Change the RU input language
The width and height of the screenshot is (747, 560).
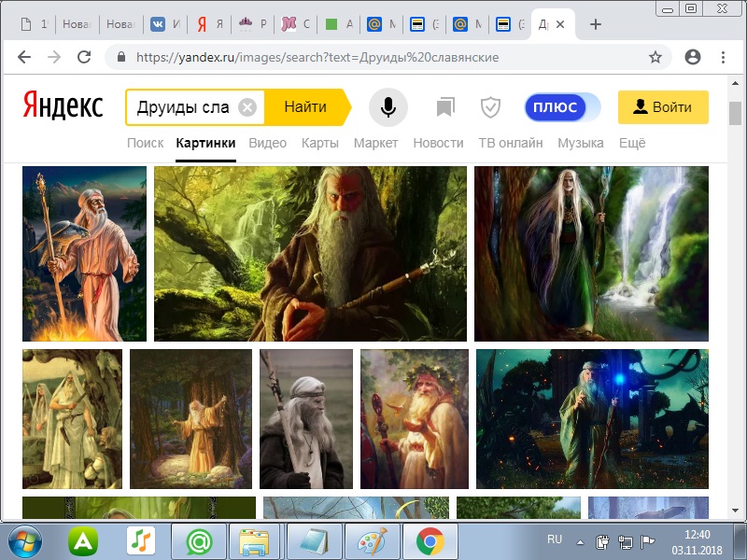click(x=555, y=539)
